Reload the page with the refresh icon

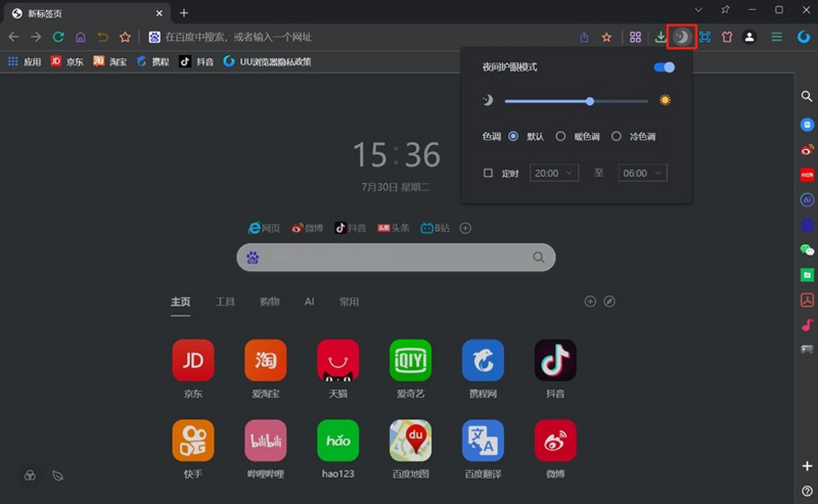click(x=59, y=37)
